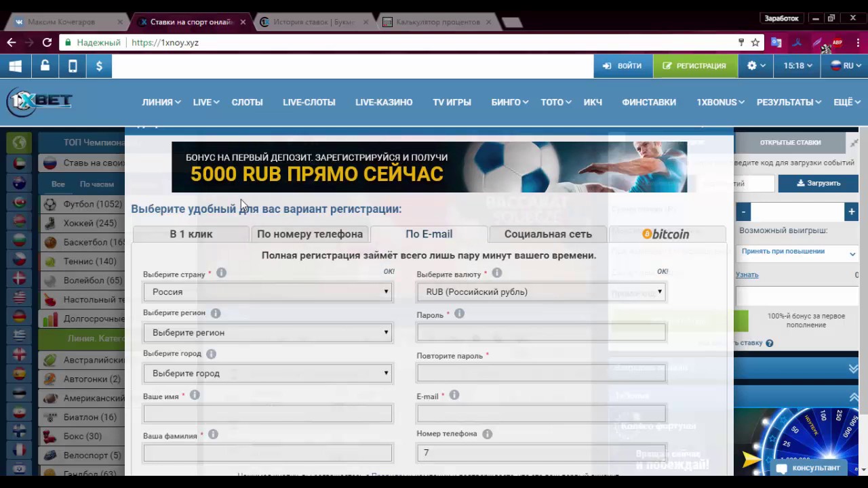The height and width of the screenshot is (488, 868).
Task: Click the 5000 RUB bonus banner
Action: pyautogui.click(x=429, y=167)
